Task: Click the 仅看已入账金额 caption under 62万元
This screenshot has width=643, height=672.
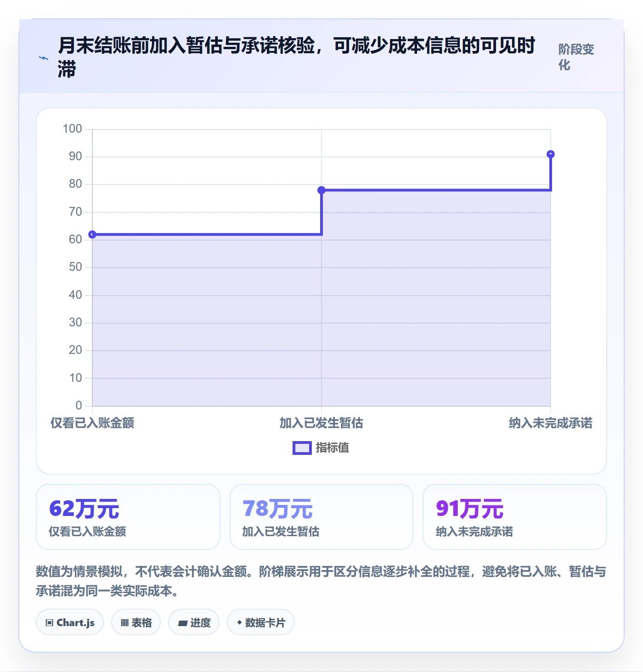Action: click(87, 532)
